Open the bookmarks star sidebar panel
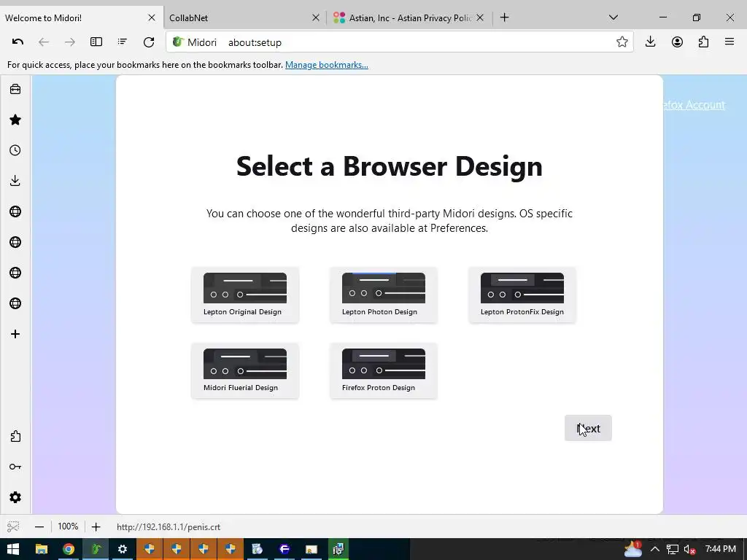 [x=15, y=120]
